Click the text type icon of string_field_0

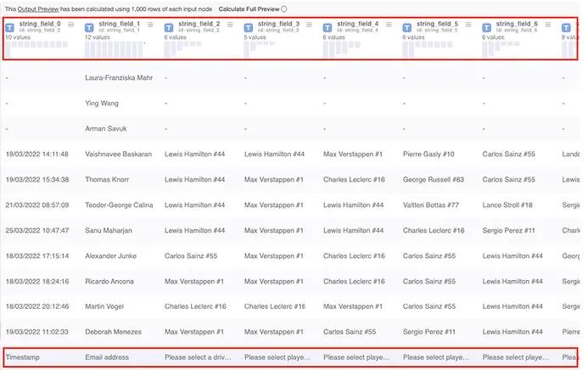tap(9, 28)
